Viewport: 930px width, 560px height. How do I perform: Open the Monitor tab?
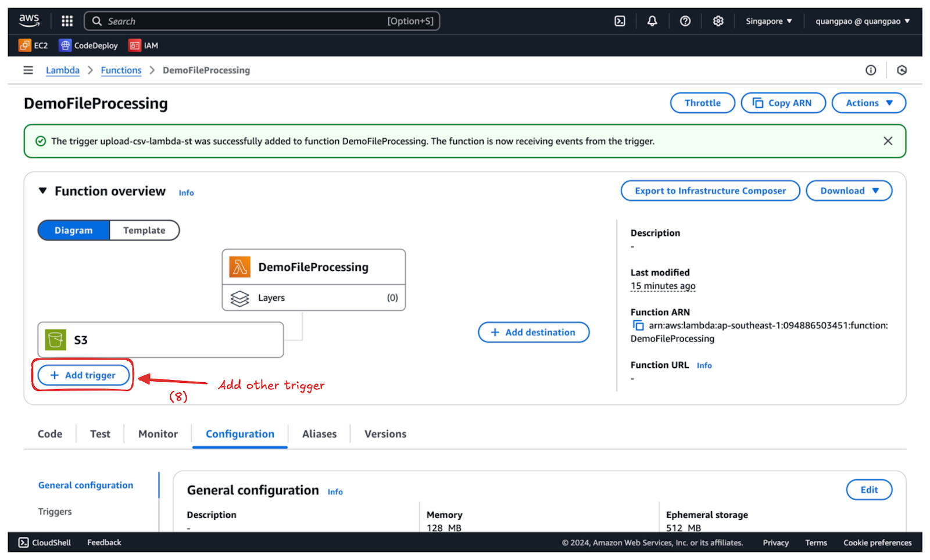(x=158, y=434)
